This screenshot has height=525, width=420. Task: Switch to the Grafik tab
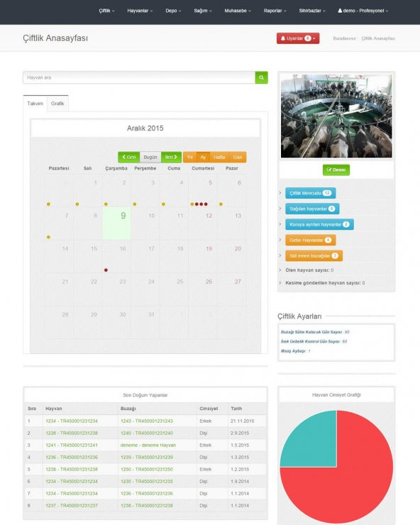[57, 104]
